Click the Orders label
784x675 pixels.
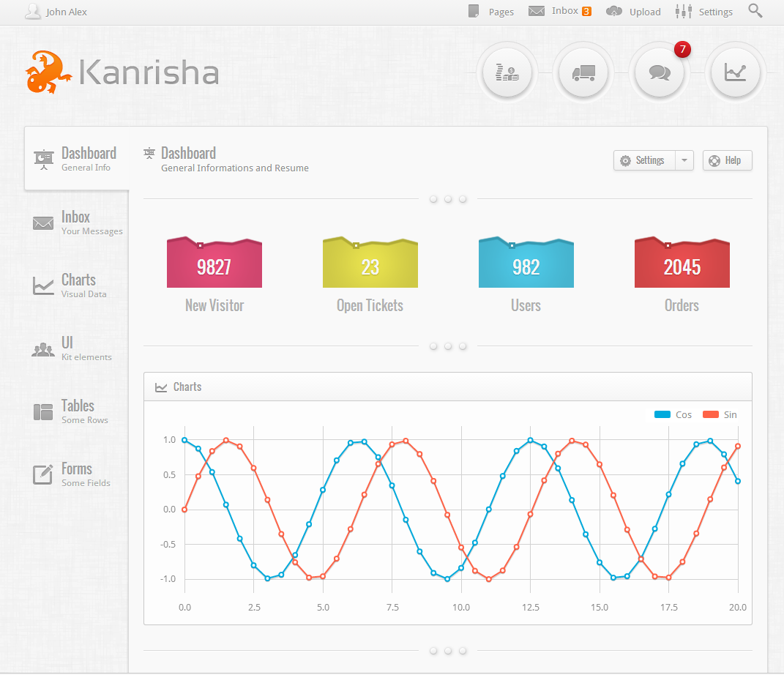[x=682, y=305]
